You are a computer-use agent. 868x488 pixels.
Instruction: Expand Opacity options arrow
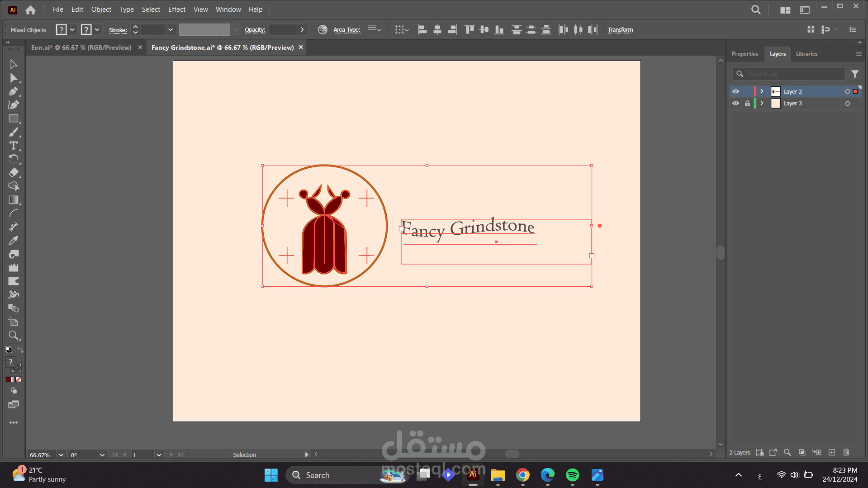(302, 30)
